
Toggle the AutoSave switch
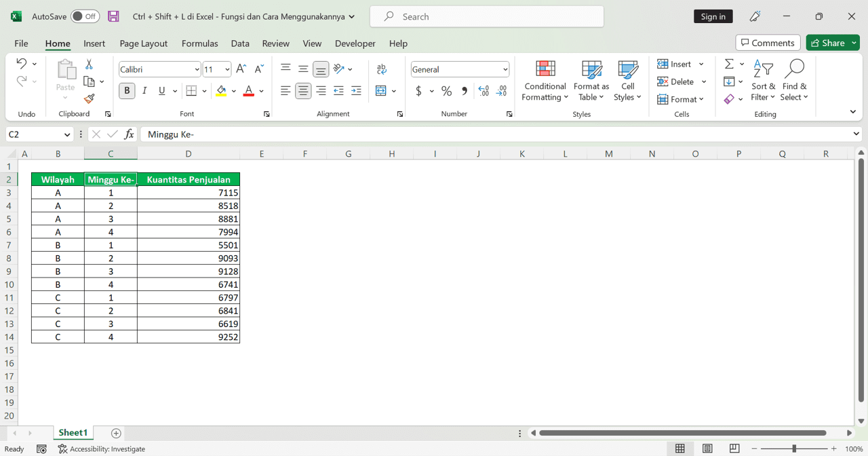click(x=85, y=16)
